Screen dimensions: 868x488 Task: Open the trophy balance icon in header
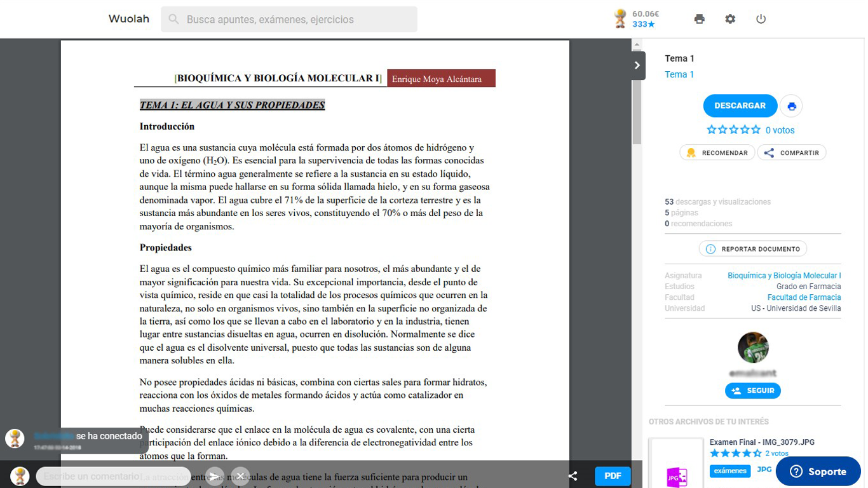(620, 19)
